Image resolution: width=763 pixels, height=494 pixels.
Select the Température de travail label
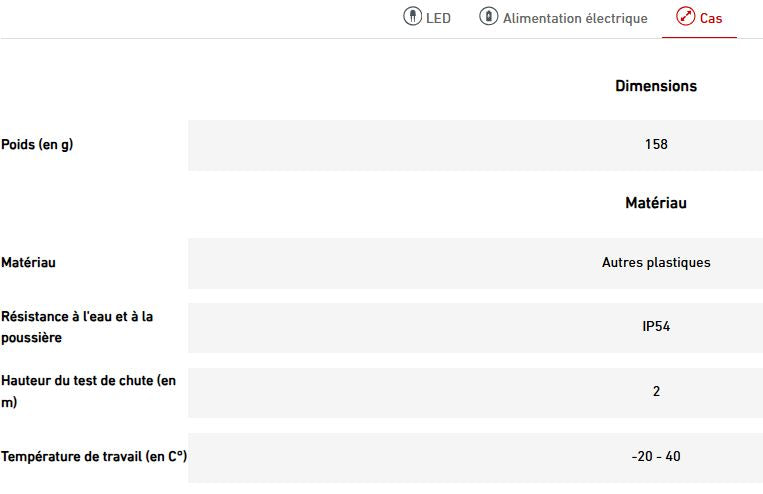click(94, 457)
